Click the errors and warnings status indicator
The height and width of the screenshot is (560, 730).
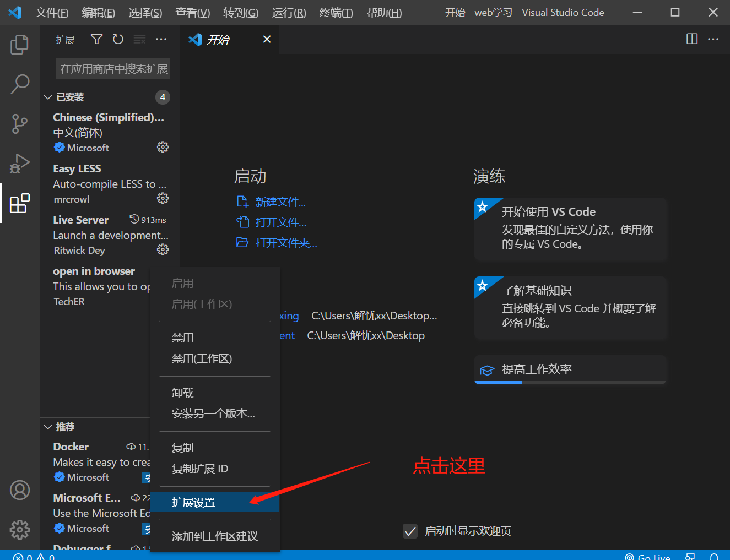pyautogui.click(x=34, y=557)
